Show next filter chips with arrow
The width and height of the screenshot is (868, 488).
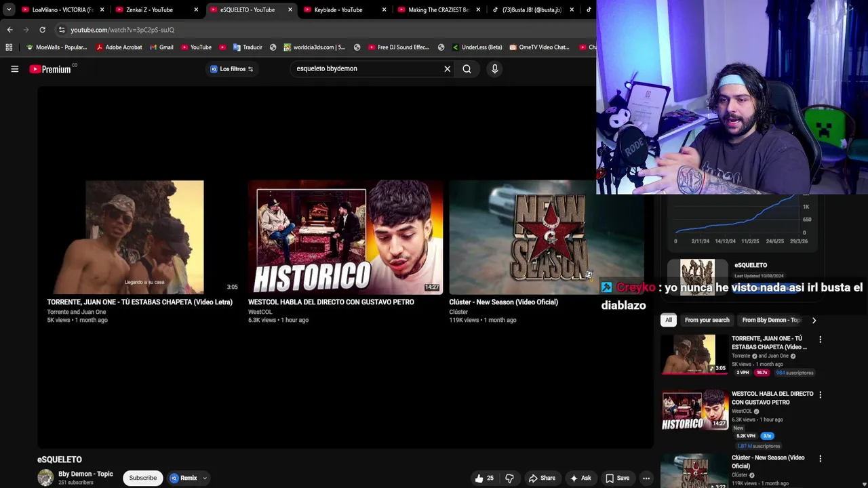click(x=814, y=320)
